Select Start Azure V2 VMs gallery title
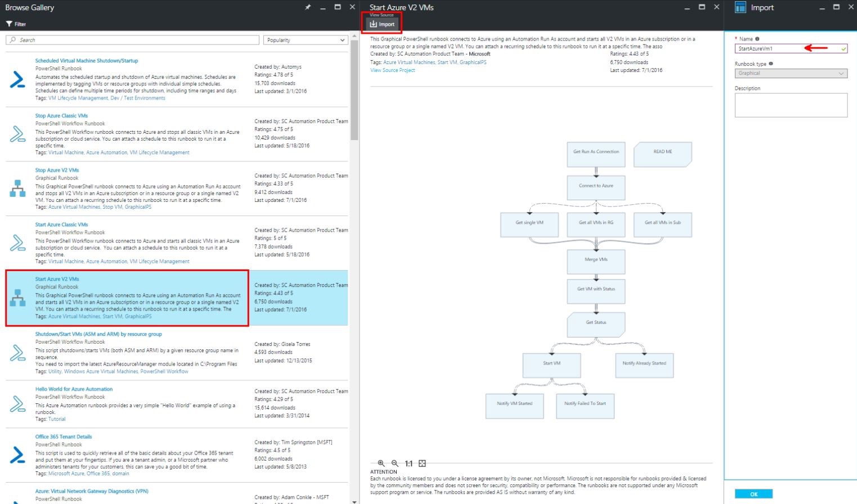 point(57,279)
